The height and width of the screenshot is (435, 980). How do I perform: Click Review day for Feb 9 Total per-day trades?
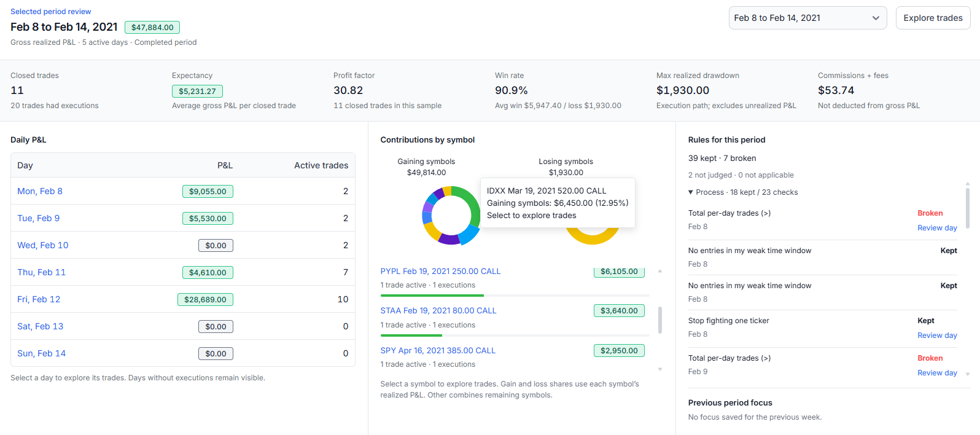[937, 373]
